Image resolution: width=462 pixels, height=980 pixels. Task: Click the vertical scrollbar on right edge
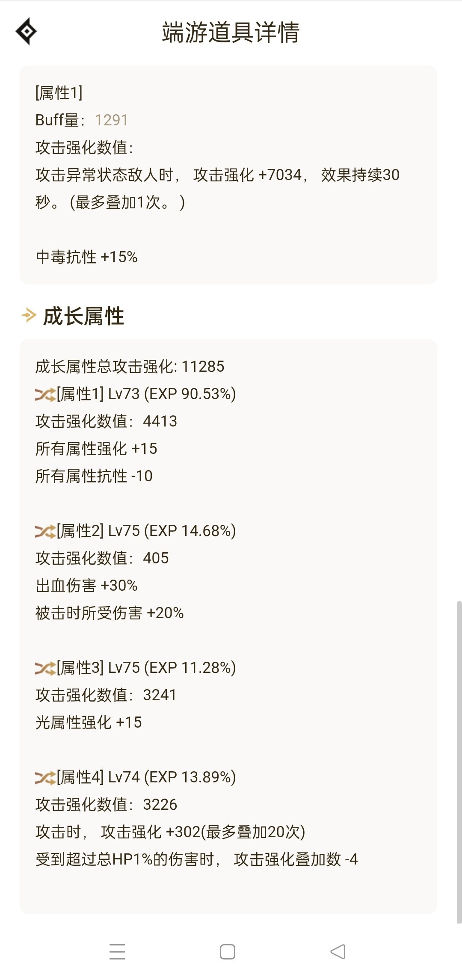459,762
